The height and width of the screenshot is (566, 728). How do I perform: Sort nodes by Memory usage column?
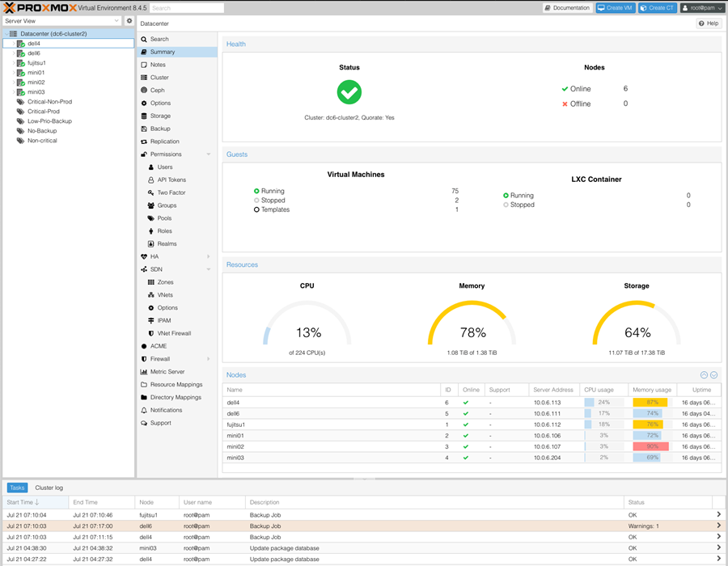[652, 390]
